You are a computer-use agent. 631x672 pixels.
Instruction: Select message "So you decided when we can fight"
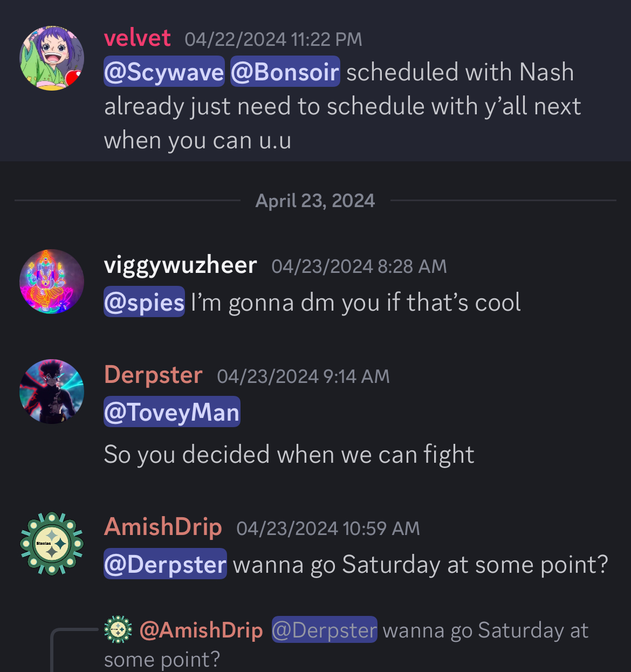(x=289, y=455)
